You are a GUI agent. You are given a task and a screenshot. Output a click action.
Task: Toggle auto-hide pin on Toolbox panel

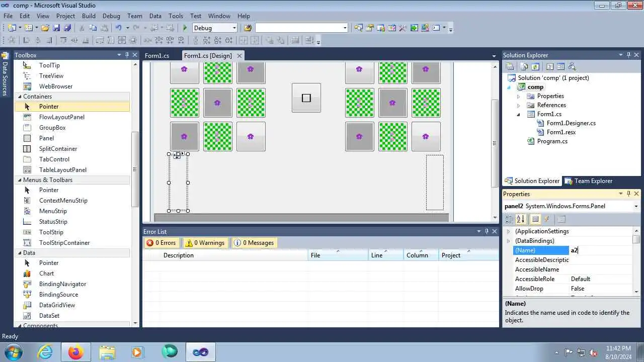click(127, 55)
